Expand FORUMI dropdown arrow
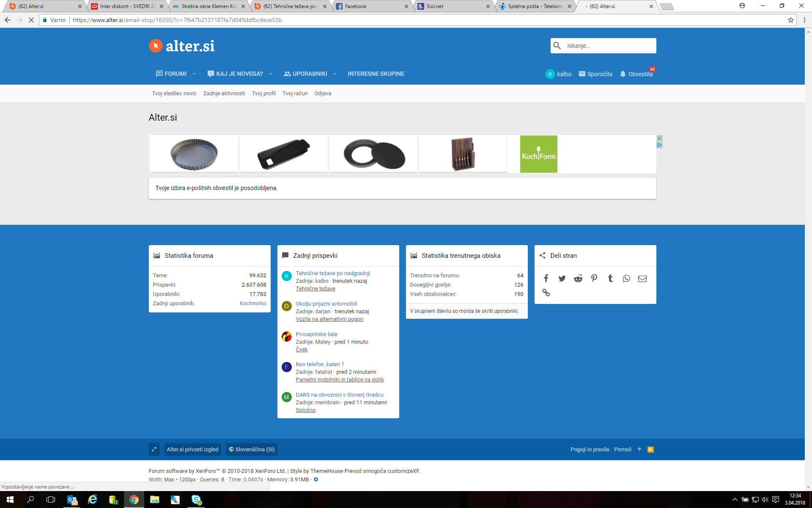The height and width of the screenshot is (508, 812). (x=194, y=74)
